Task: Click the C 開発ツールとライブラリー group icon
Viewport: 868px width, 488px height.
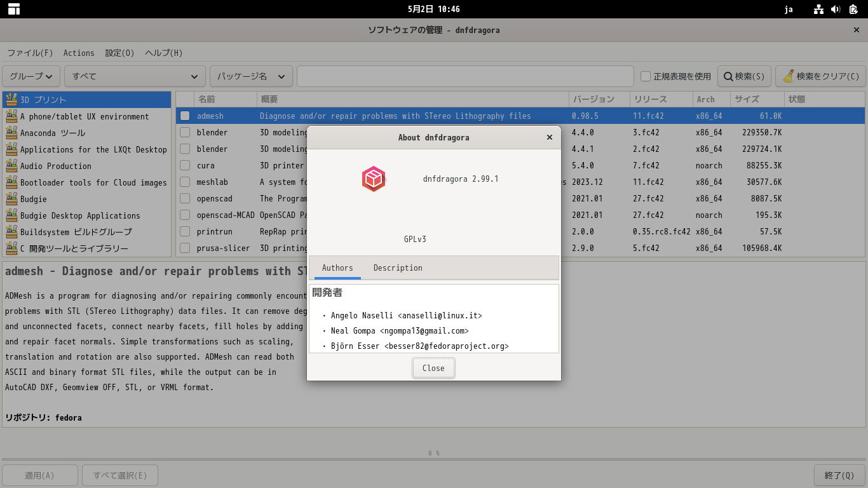Action: (11, 248)
